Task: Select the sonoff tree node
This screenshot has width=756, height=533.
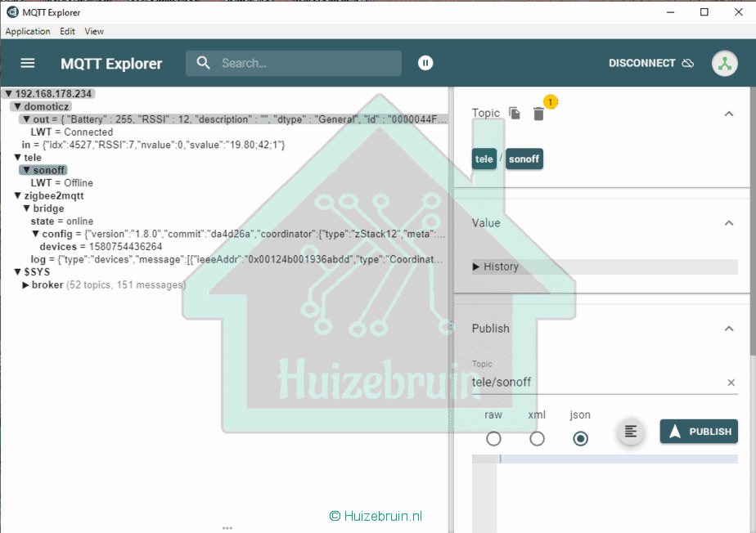Action: [43, 170]
